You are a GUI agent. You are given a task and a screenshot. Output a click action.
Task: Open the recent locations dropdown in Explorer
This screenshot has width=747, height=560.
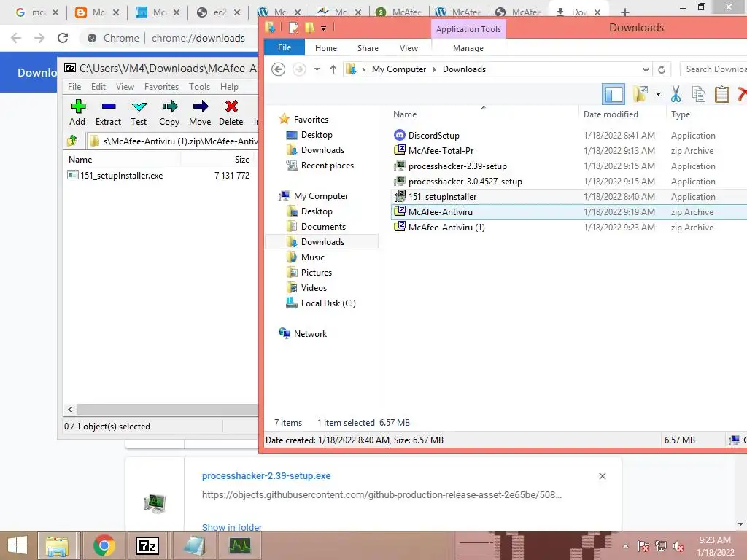tap(317, 69)
